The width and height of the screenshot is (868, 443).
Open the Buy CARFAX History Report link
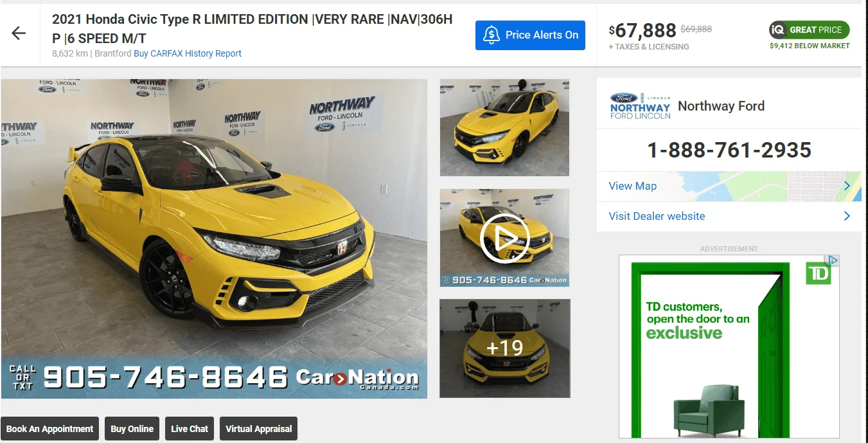click(x=188, y=53)
